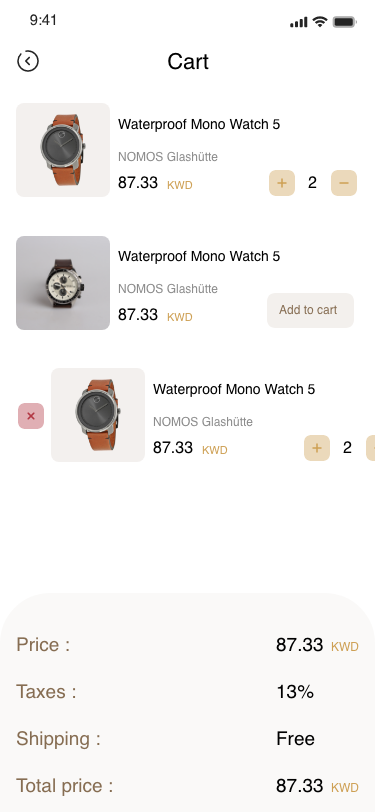Open the first orange-strap watch thumbnail

pyautogui.click(x=63, y=150)
